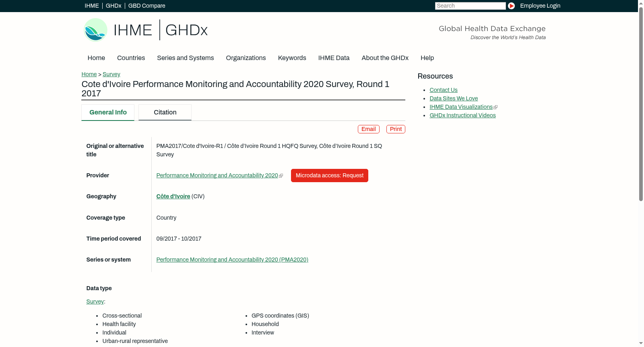Click the 'Health facility' list item
This screenshot has height=347, width=644.
(x=119, y=324)
